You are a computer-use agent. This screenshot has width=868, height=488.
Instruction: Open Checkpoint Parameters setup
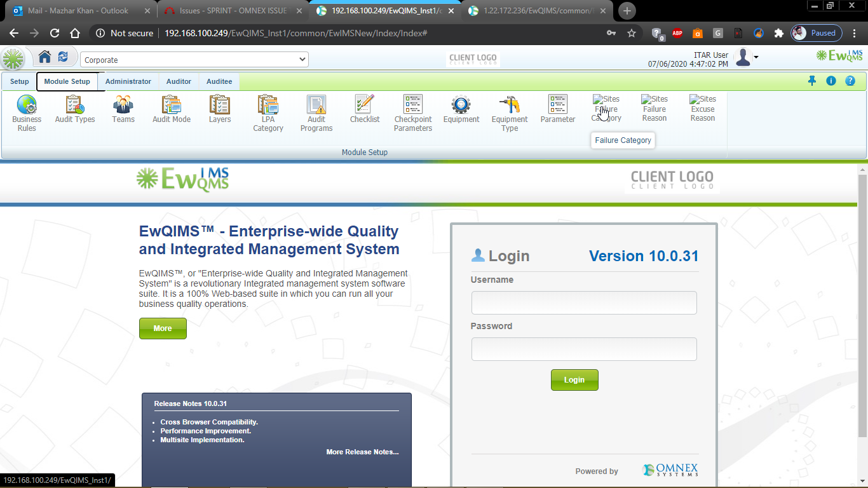coord(413,113)
